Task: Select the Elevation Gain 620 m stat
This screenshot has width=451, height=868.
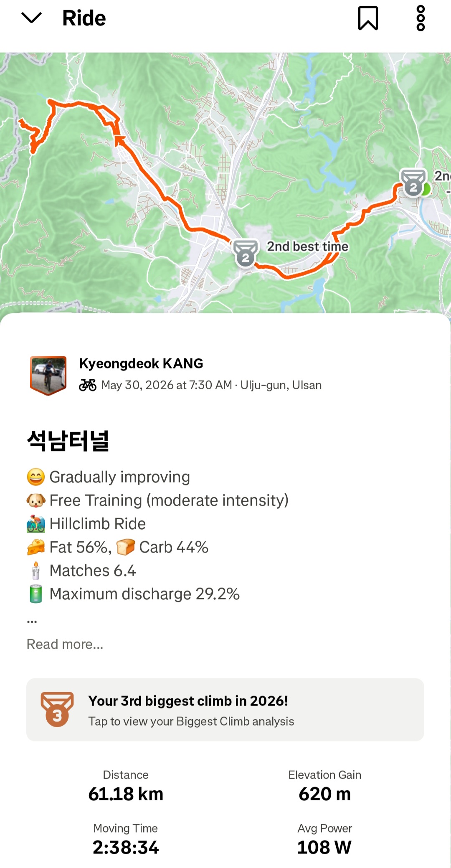Action: point(325,786)
